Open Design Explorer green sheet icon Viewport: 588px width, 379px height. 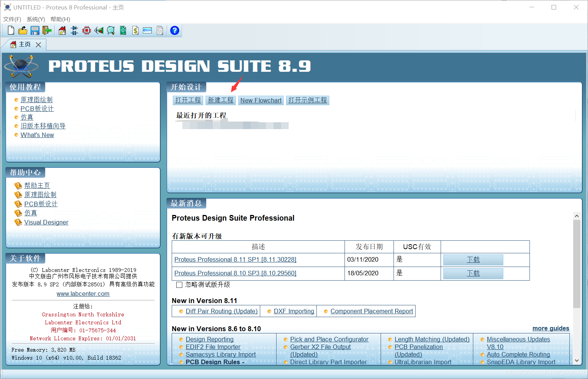click(123, 30)
